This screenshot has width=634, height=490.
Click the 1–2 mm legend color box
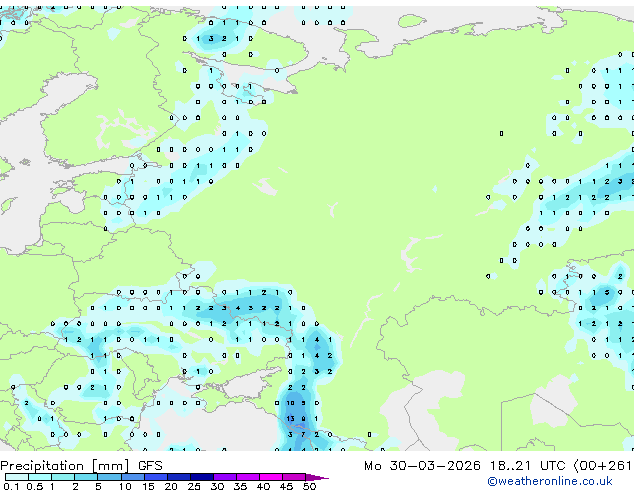point(63,477)
